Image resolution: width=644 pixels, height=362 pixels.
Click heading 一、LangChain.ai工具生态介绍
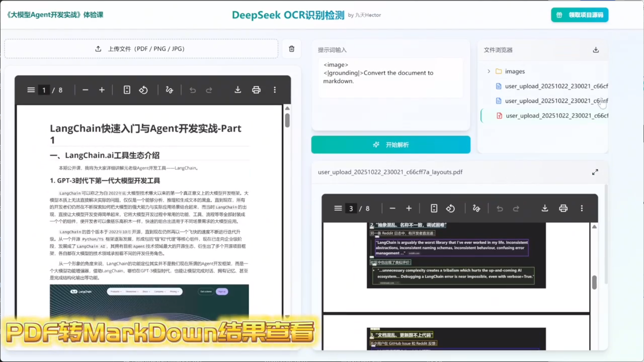pos(104,155)
